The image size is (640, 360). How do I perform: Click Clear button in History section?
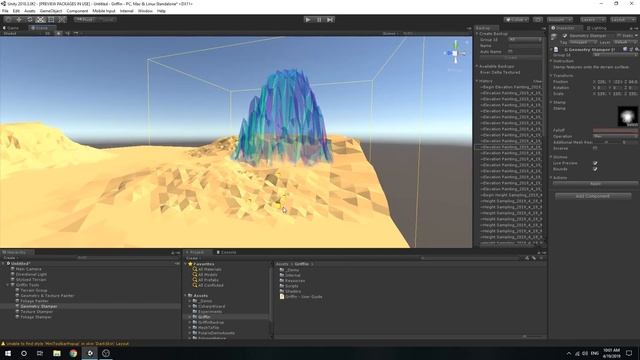coord(538,81)
